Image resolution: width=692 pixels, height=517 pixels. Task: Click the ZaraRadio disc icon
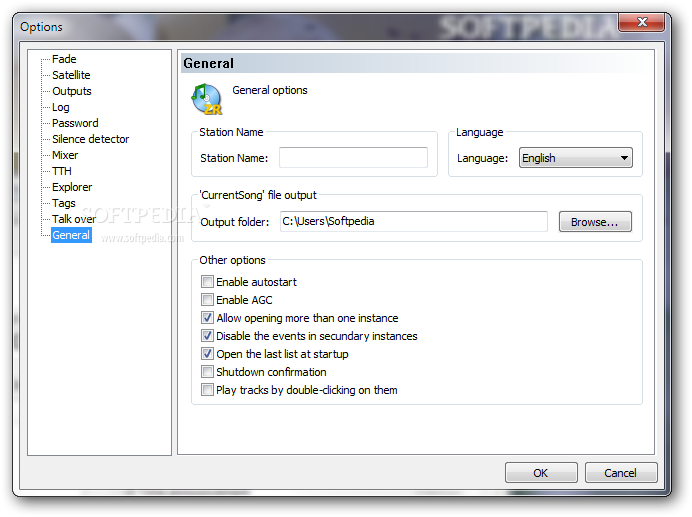(x=207, y=99)
